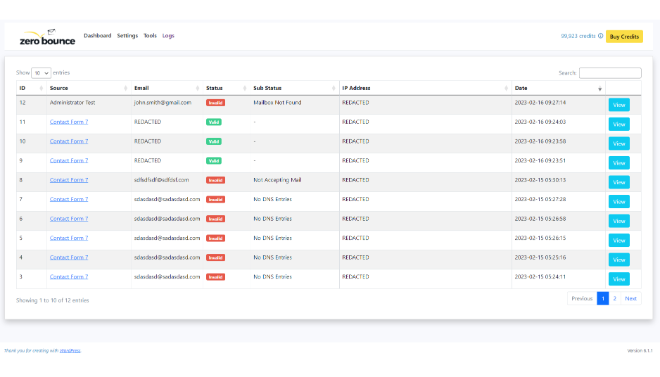View log entry 5 details
Screen dimensions: 660x377
tap(619, 240)
